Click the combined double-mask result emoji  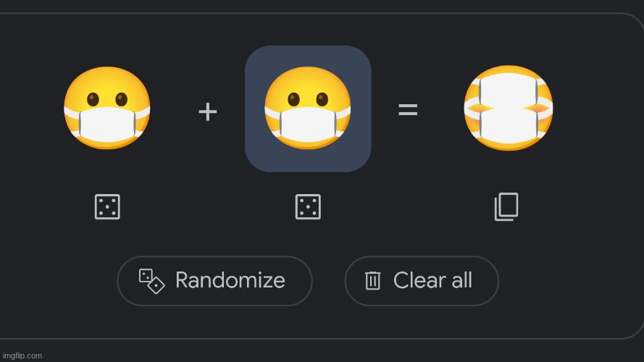509,108
